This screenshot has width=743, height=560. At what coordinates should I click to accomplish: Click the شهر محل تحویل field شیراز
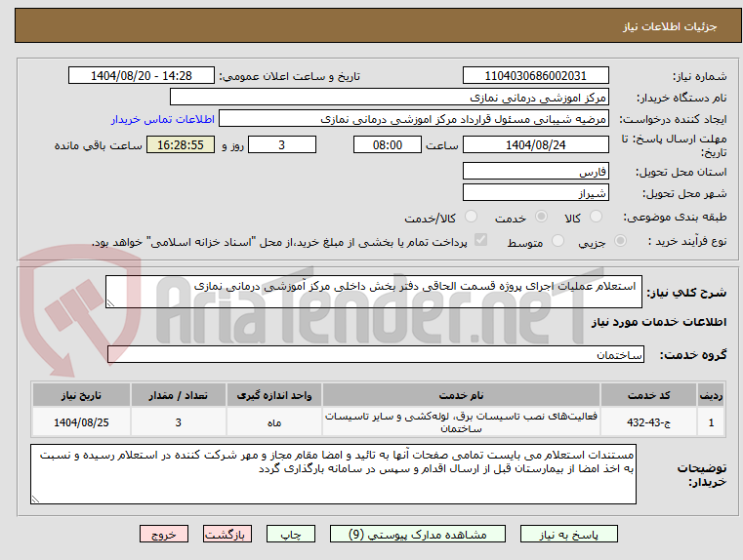pos(535,192)
